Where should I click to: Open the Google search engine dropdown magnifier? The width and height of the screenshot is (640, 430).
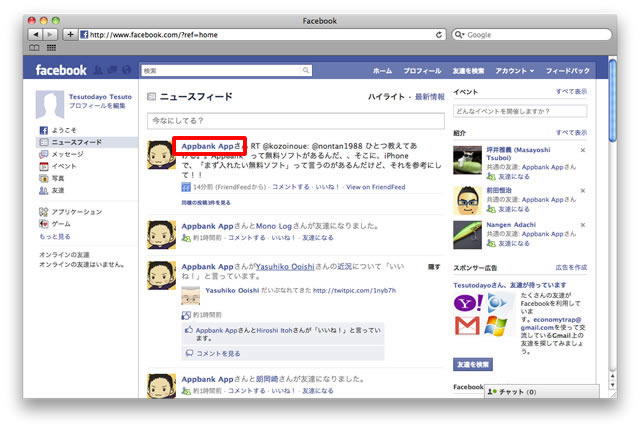click(x=460, y=35)
